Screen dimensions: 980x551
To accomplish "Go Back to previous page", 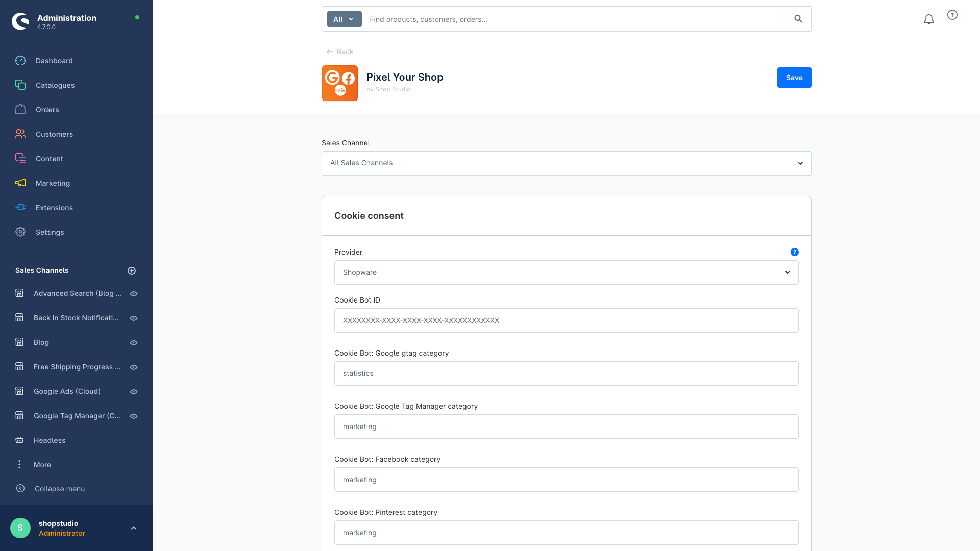I will [x=340, y=52].
